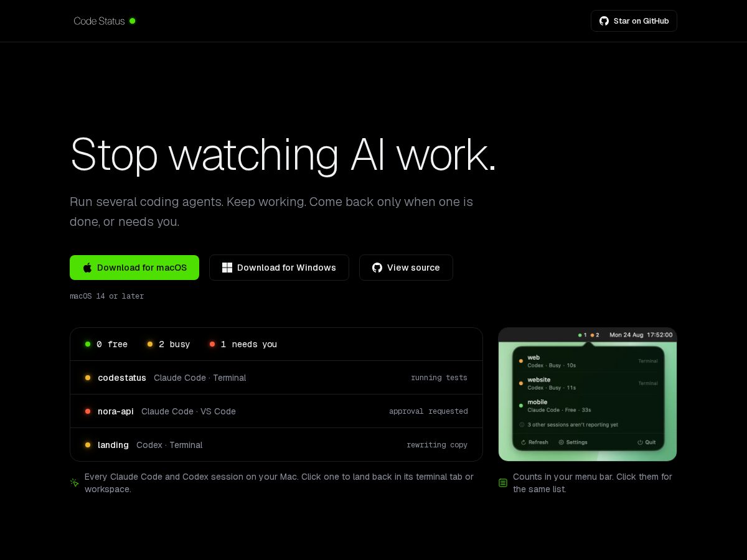Click the "Mon 24 Aug" date in menu bar

tap(626, 335)
